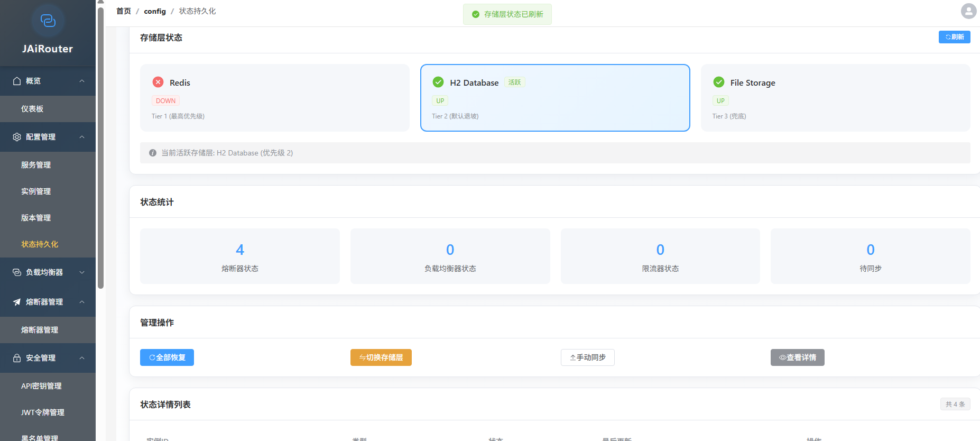Click the 概览 home icon

17,81
